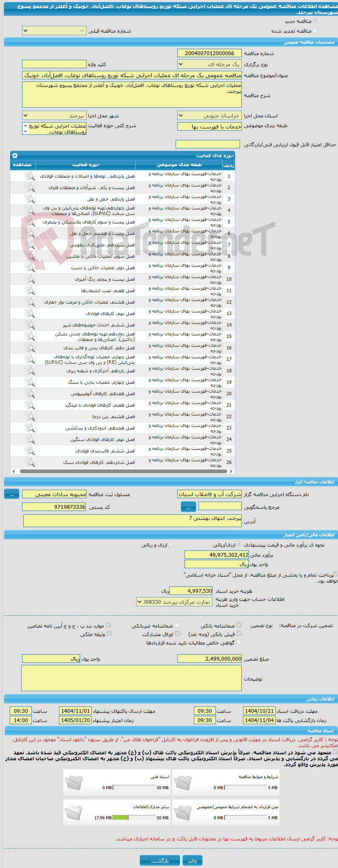Image resolution: width=338 pixels, height=868 pixels.
Task: Click the ellipsis button beside مسئول ثبت مناقصه
Action: point(12,494)
